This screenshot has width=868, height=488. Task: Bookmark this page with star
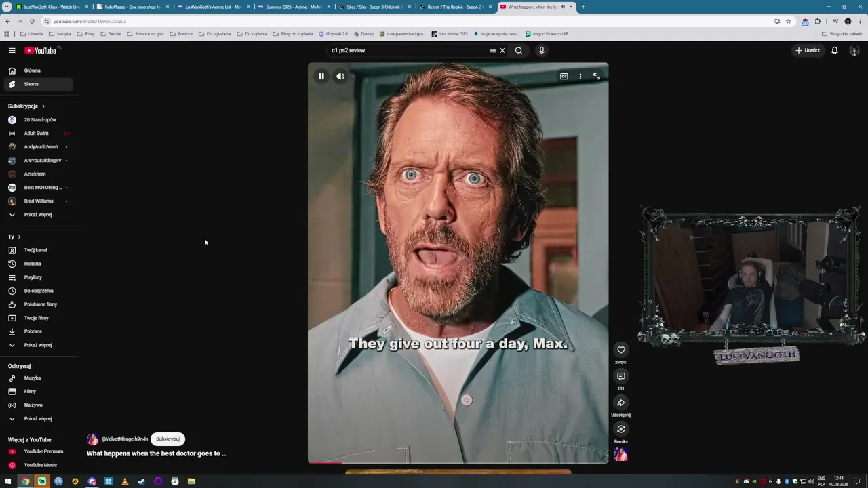788,21
